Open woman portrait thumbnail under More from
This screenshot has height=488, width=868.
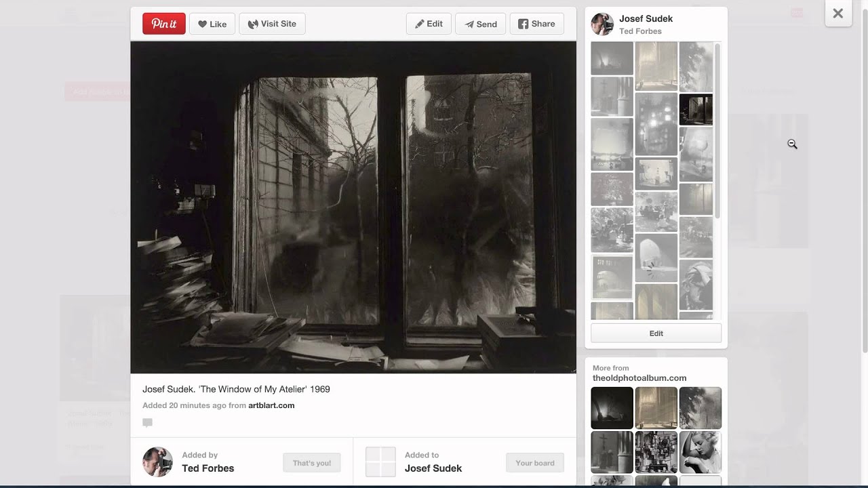click(700, 452)
